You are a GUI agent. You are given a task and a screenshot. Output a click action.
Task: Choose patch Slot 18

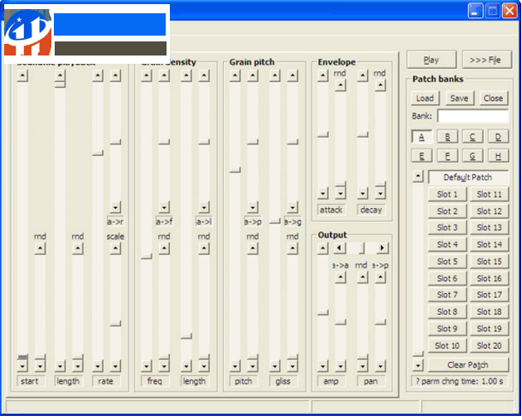489,311
